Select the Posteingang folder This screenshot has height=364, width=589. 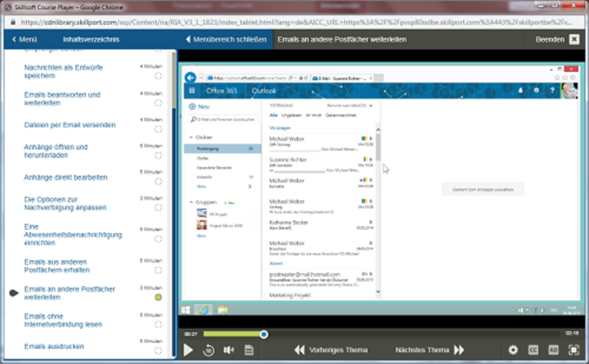pyautogui.click(x=223, y=149)
